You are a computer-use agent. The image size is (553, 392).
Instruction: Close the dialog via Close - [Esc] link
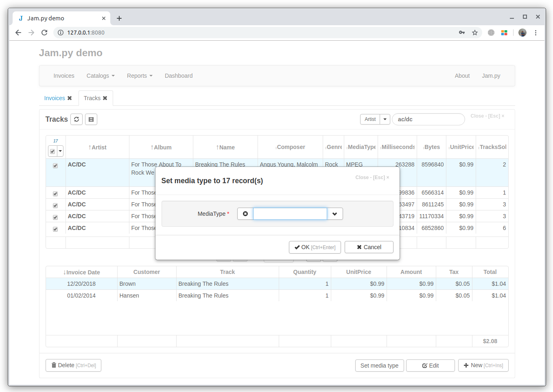click(x=372, y=177)
